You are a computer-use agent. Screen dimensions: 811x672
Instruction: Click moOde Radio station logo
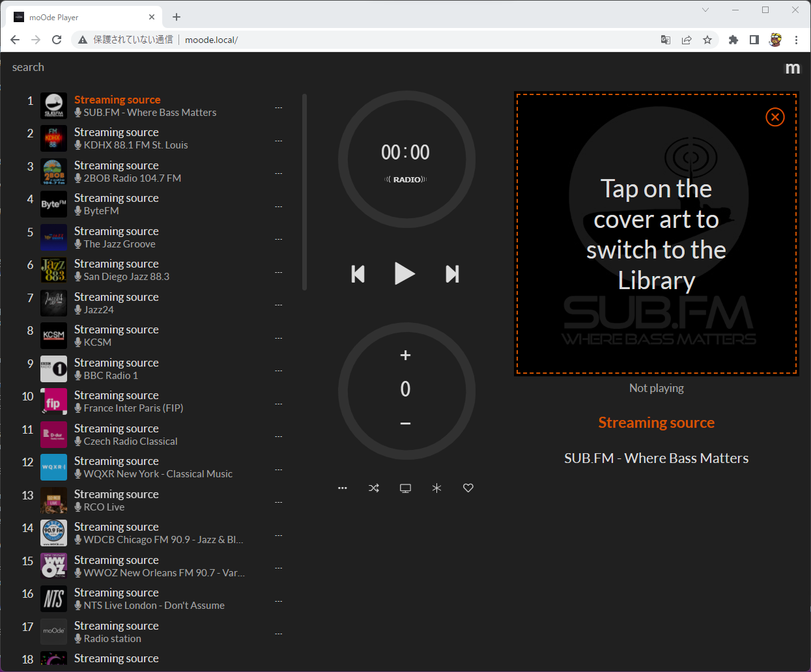(53, 632)
